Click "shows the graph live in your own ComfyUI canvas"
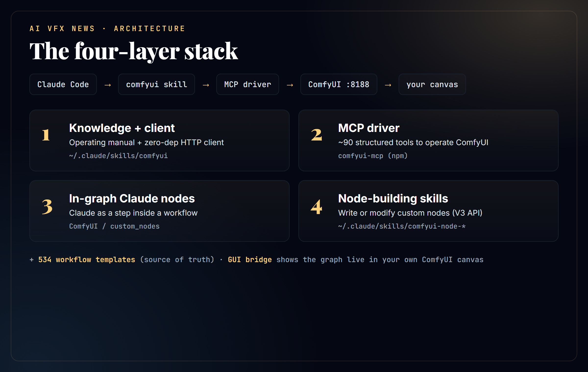This screenshot has height=372, width=588. [380, 259]
